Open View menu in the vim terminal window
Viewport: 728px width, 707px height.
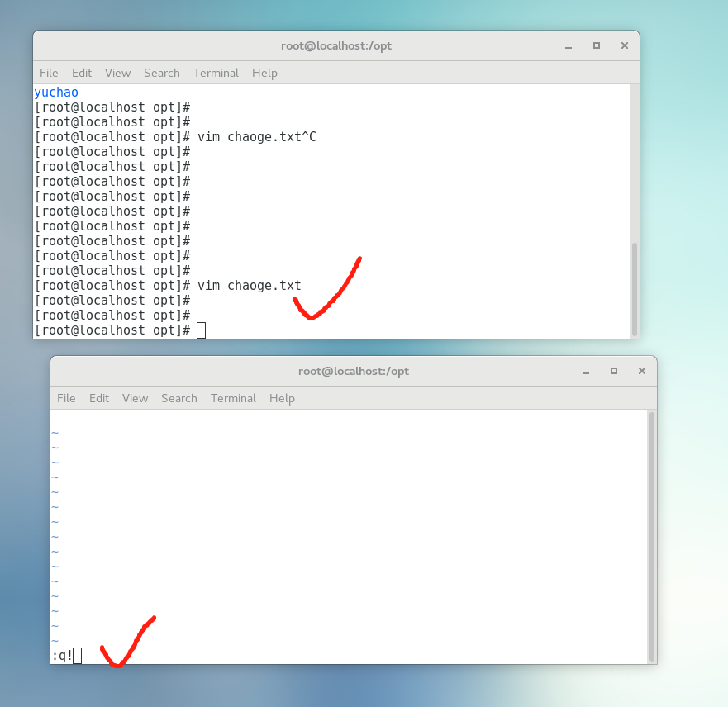[x=135, y=398]
